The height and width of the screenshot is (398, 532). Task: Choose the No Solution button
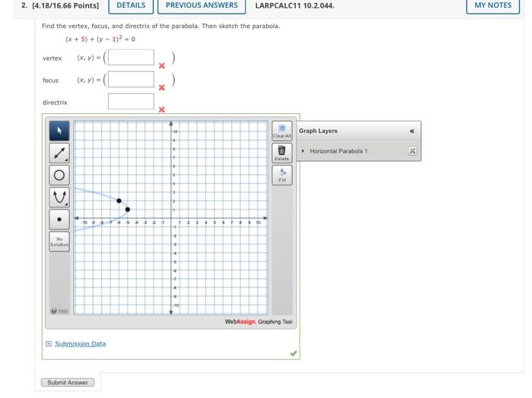click(59, 242)
